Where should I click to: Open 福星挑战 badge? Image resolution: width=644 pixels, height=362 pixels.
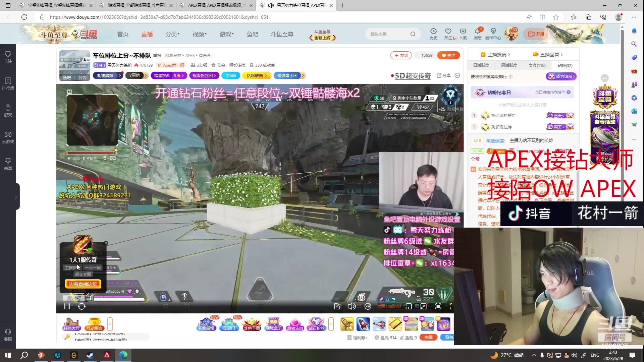(169, 76)
